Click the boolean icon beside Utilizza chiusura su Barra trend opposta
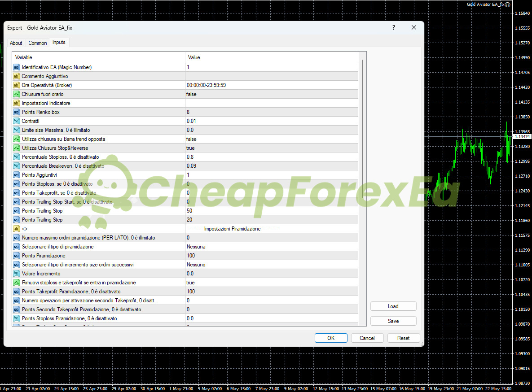The height and width of the screenshot is (392, 532). tap(16, 139)
